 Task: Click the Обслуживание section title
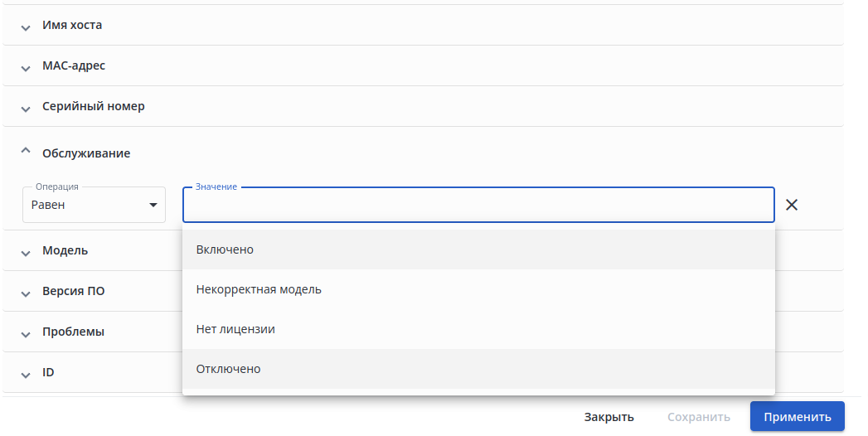[x=86, y=153]
